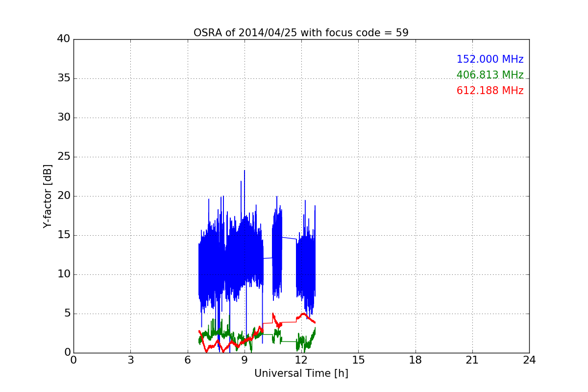Click the x-axis tick label '15'

tap(358, 360)
